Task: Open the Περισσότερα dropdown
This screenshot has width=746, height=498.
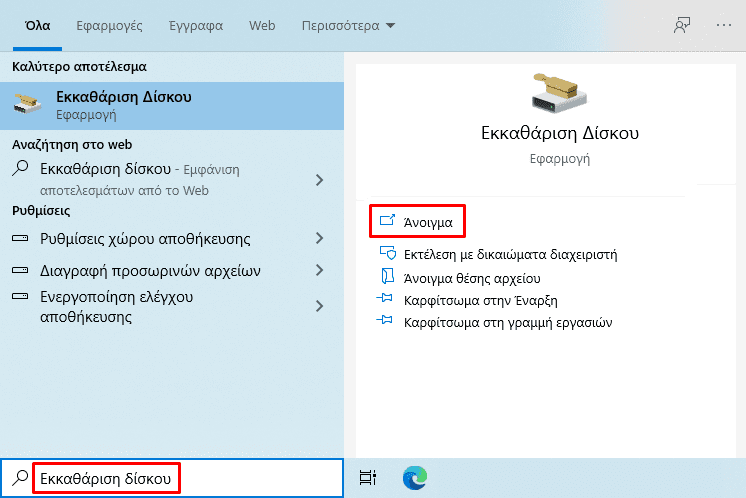Action: (348, 26)
